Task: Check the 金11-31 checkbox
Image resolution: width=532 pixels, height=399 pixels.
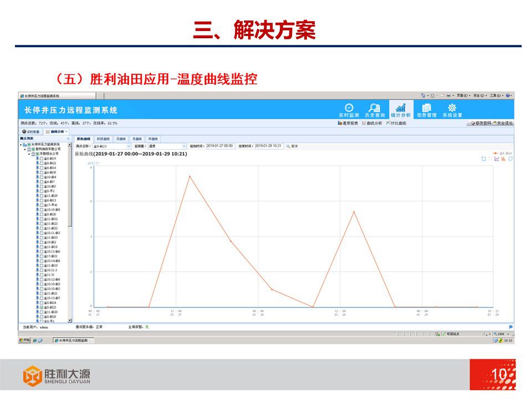Action: pyautogui.click(x=42, y=275)
